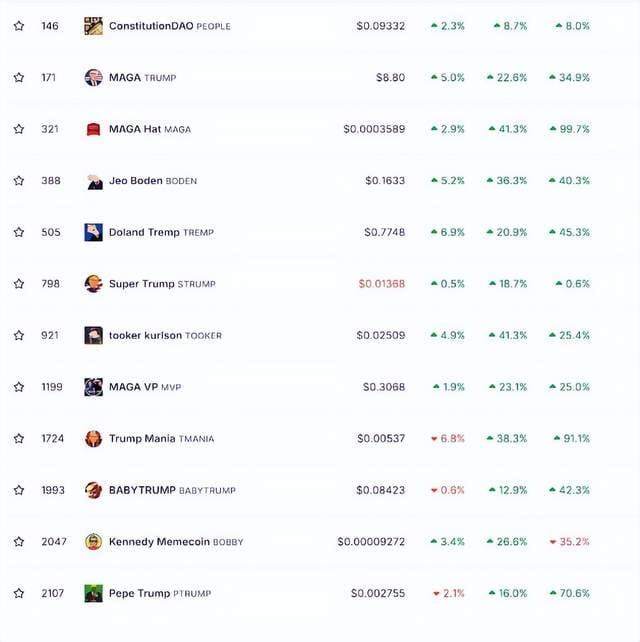Star the Trump Mania row
Image resolution: width=640 pixels, height=642 pixels.
[19, 439]
